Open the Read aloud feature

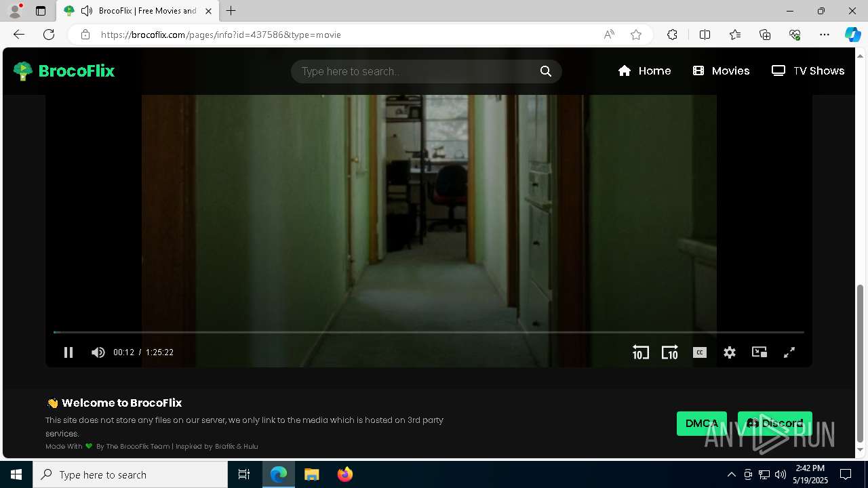coord(609,35)
